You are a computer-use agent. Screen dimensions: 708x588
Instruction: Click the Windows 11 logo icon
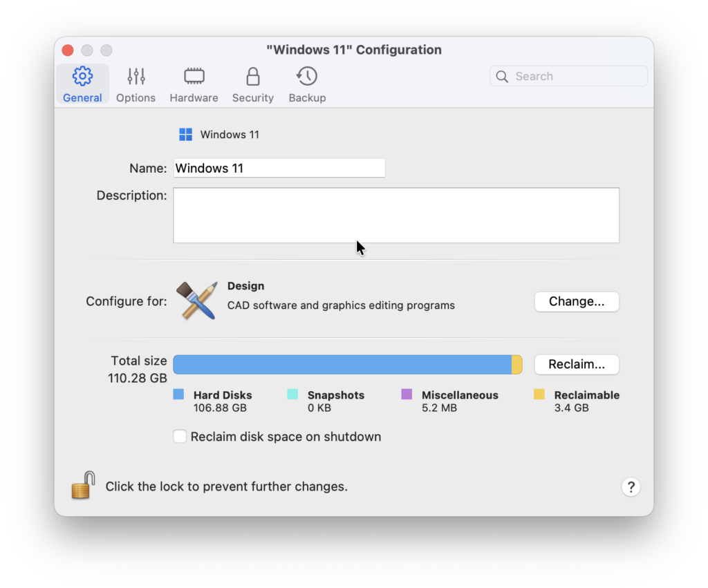click(x=185, y=135)
